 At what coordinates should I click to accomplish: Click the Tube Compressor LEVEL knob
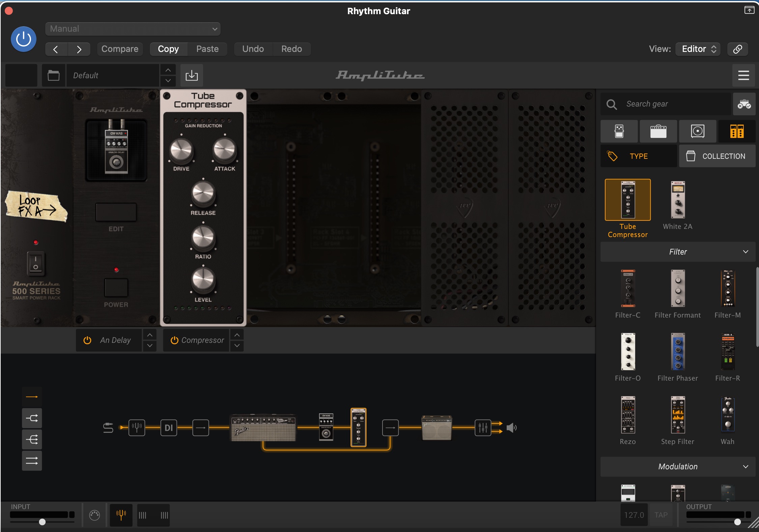pos(203,281)
